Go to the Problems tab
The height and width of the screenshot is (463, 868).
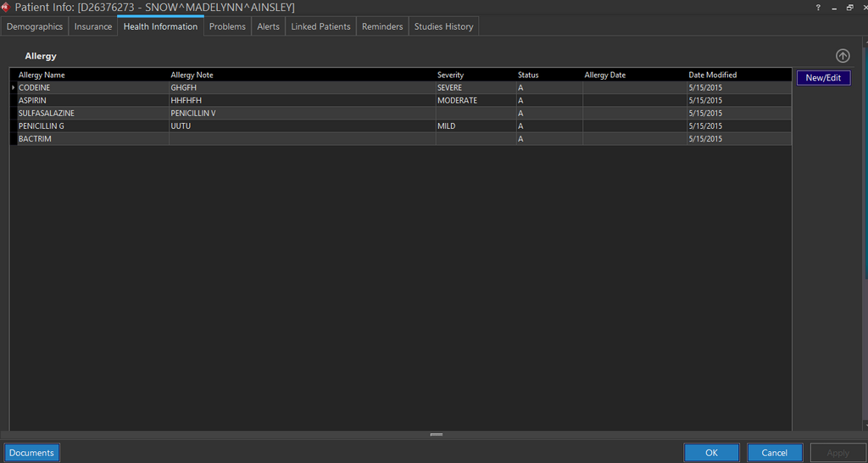227,26
